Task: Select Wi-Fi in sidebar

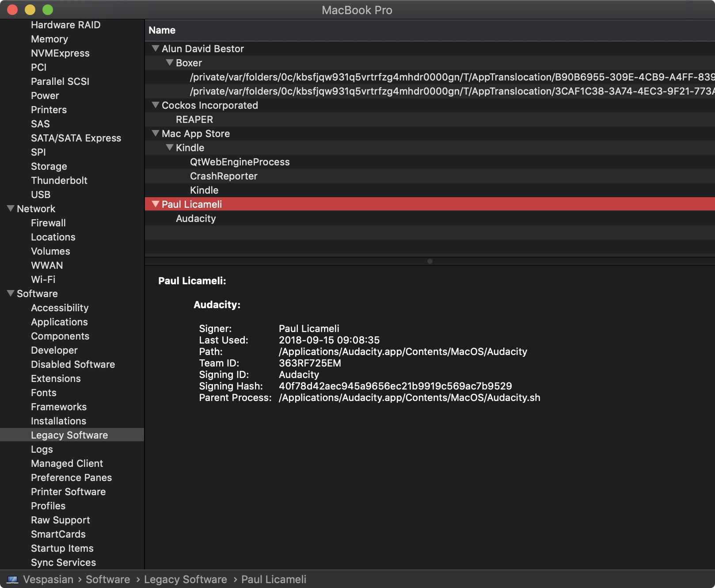Action: pyautogui.click(x=43, y=279)
